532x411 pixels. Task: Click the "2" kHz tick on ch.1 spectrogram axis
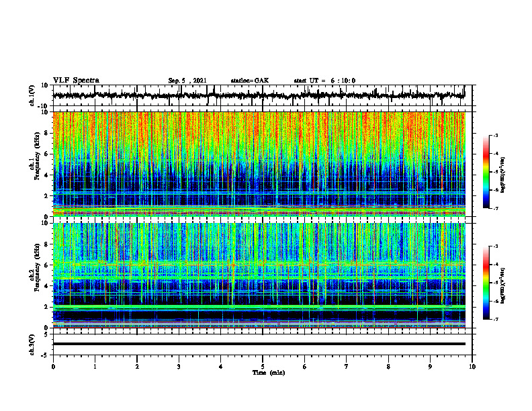click(x=47, y=196)
